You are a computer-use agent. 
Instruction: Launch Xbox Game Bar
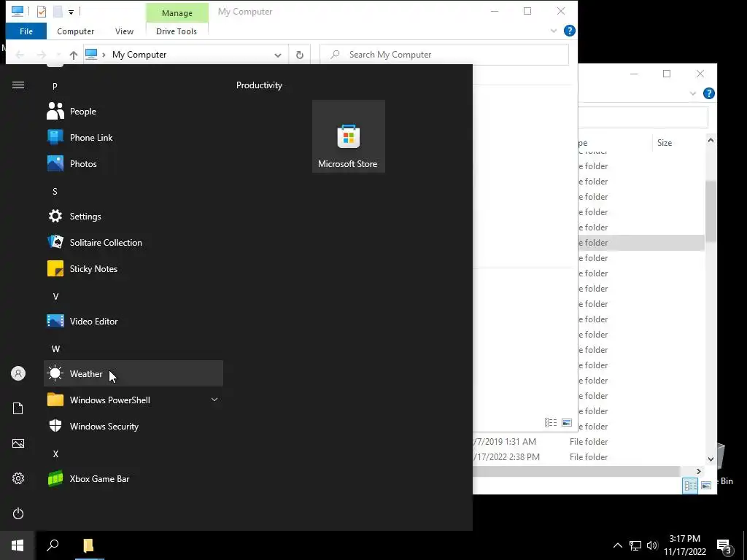[133, 478]
